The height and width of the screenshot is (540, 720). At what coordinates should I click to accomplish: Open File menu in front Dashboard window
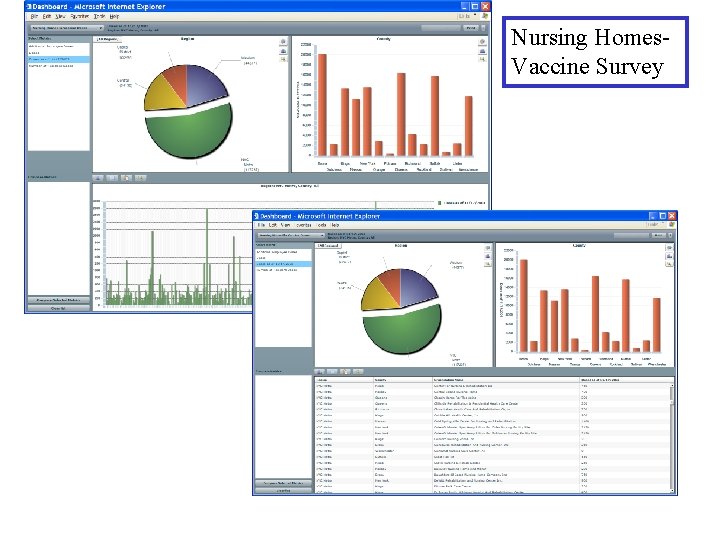coord(261,225)
